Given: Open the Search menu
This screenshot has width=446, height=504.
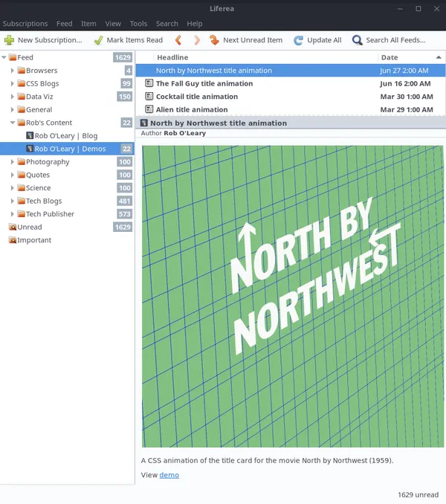Looking at the screenshot, I should [x=167, y=24].
